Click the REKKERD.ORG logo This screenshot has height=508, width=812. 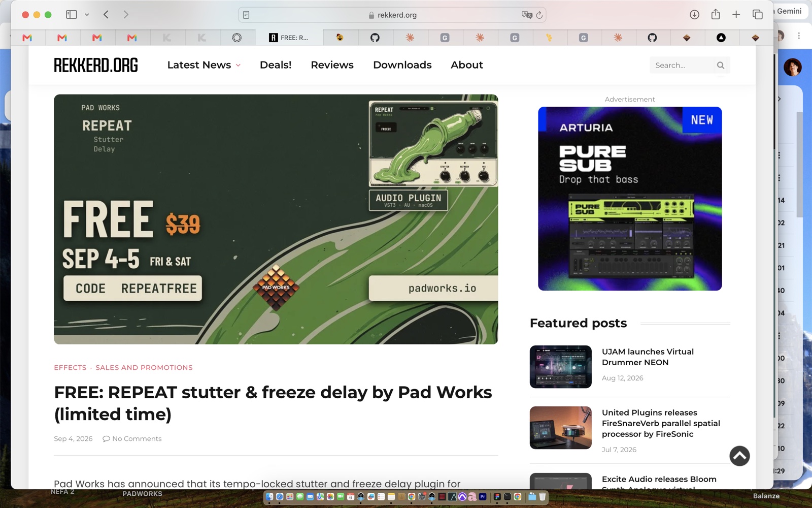pyautogui.click(x=96, y=65)
